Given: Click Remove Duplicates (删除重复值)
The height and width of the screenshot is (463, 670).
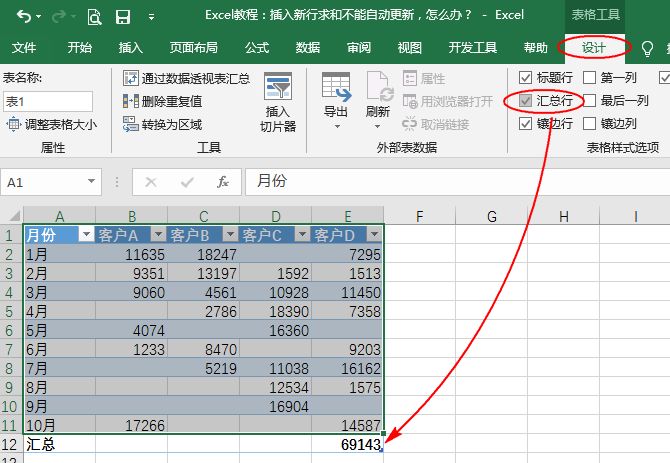Looking at the screenshot, I should point(162,101).
